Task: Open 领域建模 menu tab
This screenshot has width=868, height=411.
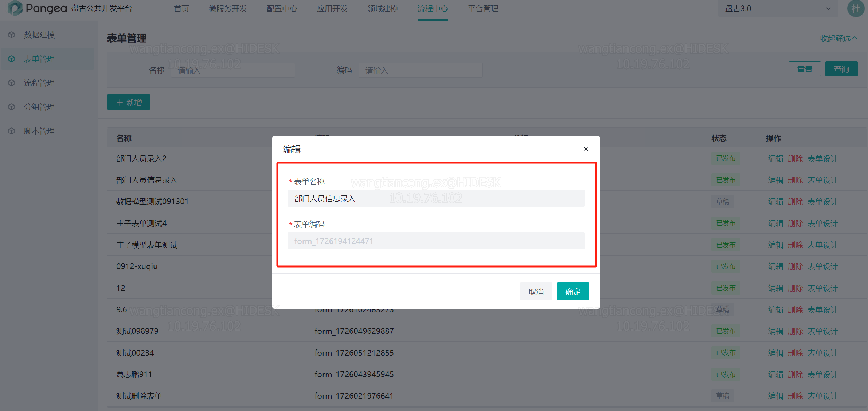Action: click(383, 9)
